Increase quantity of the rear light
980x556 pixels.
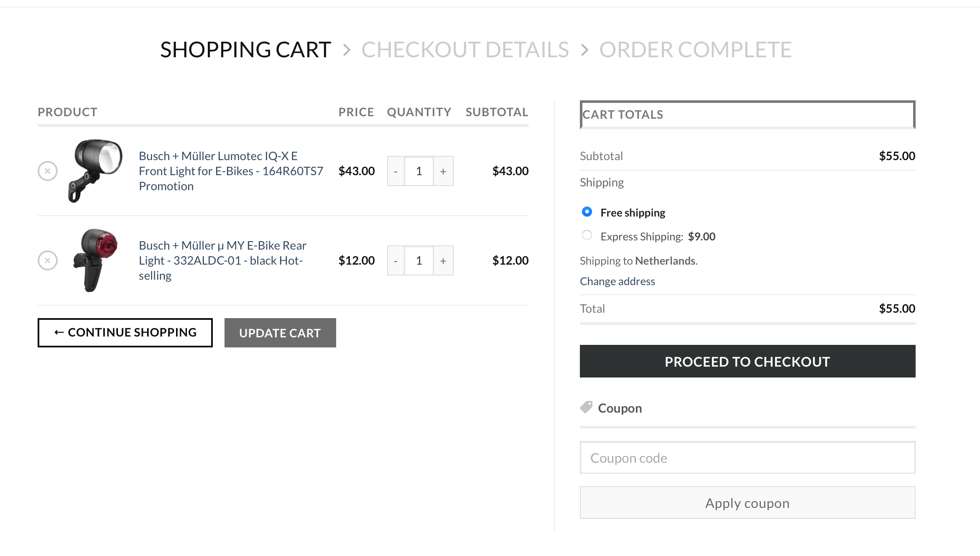(443, 260)
